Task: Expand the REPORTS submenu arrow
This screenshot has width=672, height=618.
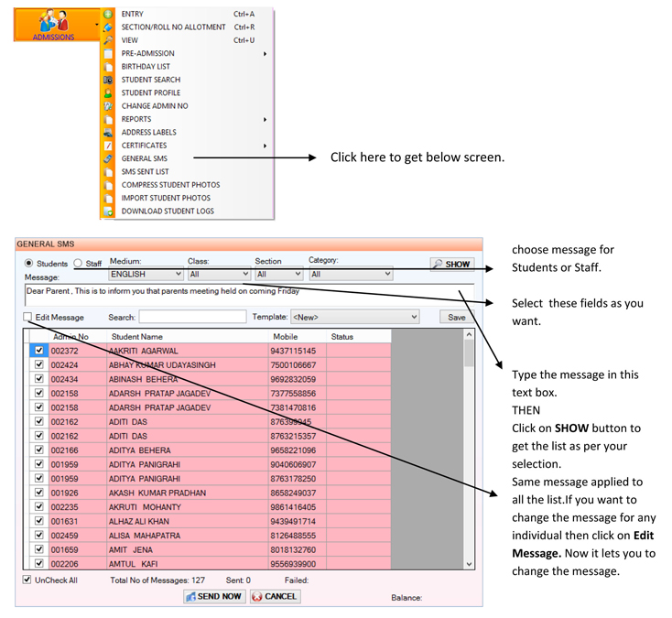Action: 265,120
